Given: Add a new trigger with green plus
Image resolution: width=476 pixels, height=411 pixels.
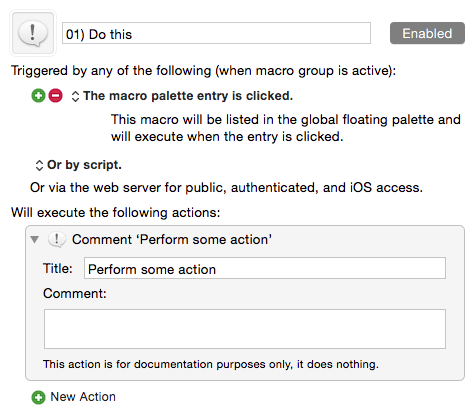Looking at the screenshot, I should (38, 96).
